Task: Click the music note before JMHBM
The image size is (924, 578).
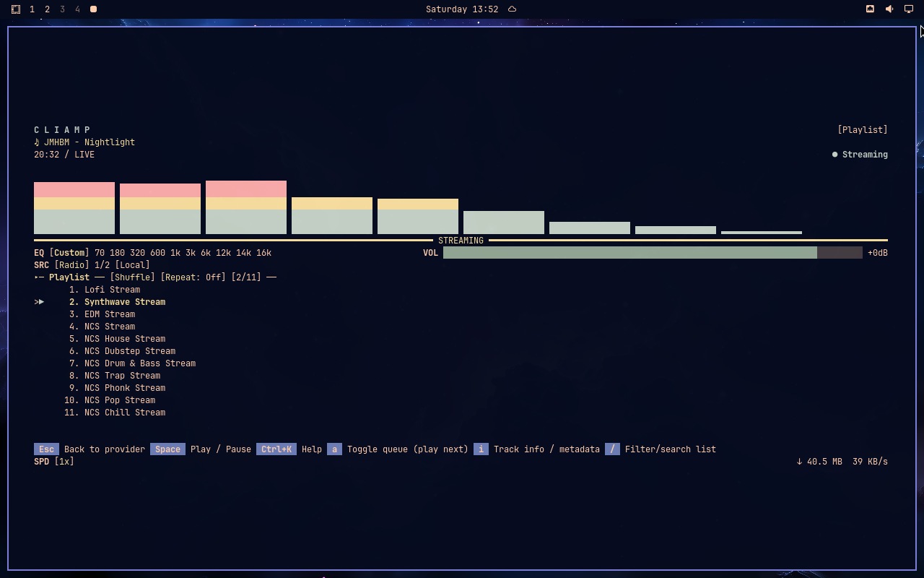Action: [37, 142]
